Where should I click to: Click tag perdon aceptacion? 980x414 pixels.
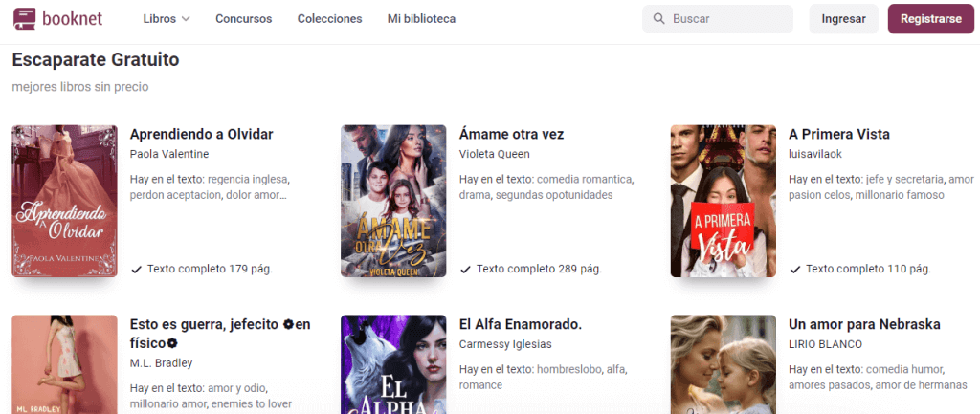pyautogui.click(x=174, y=195)
